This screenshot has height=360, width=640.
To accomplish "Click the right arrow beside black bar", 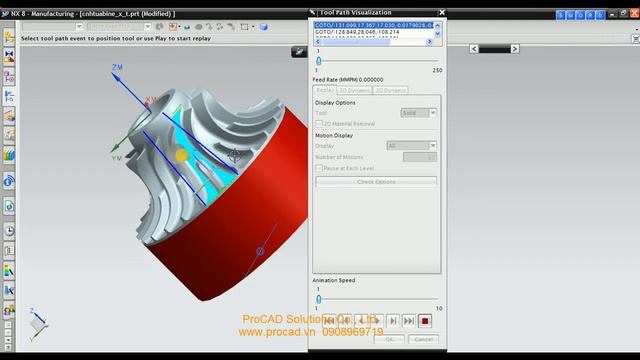I will coord(515,49).
